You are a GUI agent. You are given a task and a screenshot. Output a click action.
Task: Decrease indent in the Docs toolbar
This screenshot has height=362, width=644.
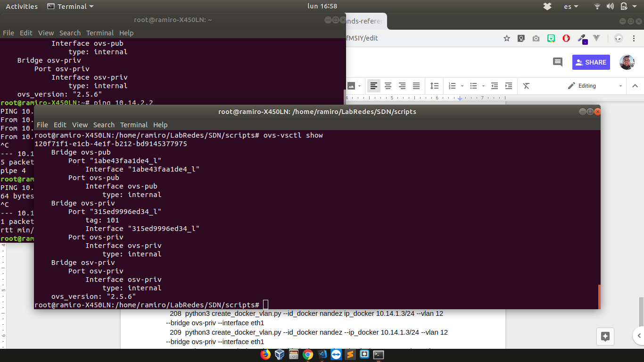[x=494, y=86]
